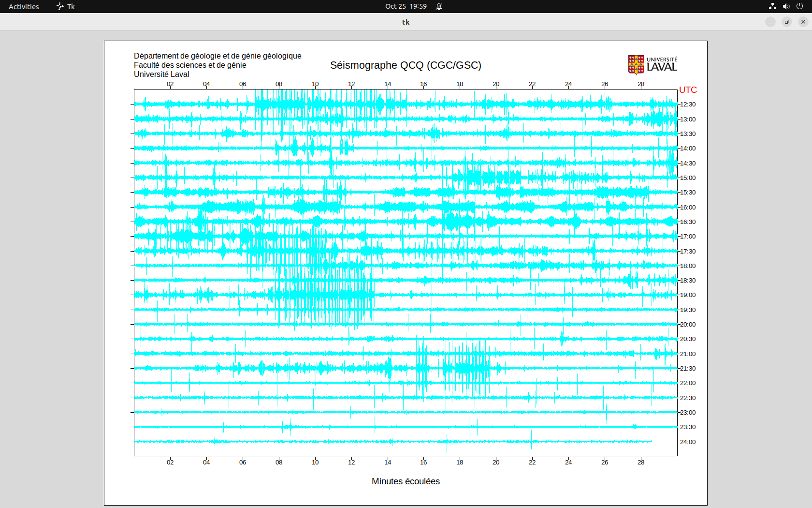Image resolution: width=812 pixels, height=508 pixels.
Task: Click minute tick 12 on the bottom axis
Action: (x=351, y=463)
